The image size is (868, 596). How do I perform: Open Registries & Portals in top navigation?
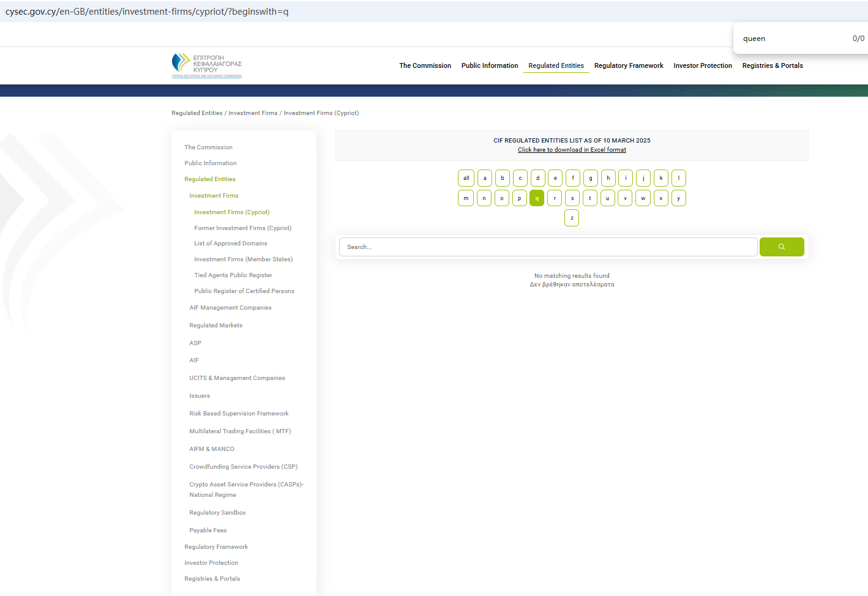[772, 65]
